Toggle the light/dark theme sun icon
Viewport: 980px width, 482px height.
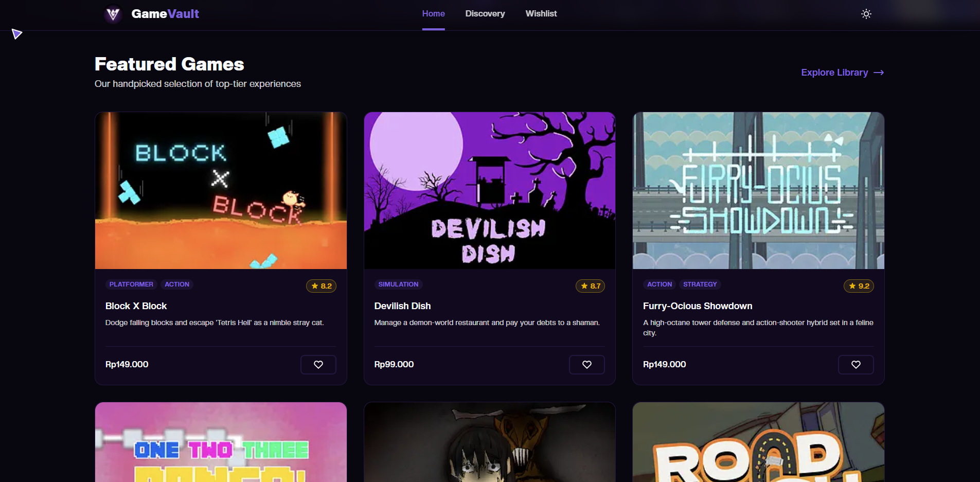tap(866, 14)
